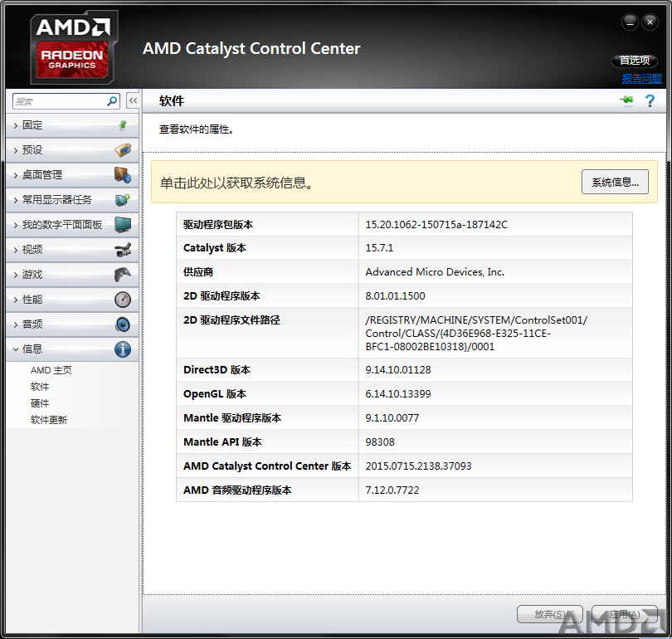This screenshot has height=639, width=672.
Task: Open the 首选项 preferences menu
Action: point(635,61)
